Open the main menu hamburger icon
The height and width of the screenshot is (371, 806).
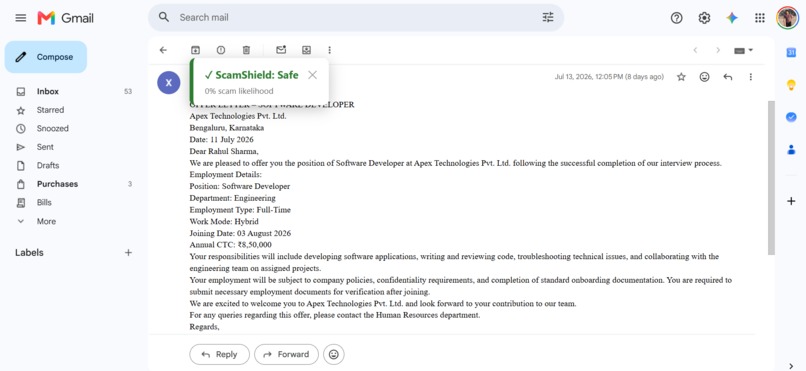click(21, 18)
